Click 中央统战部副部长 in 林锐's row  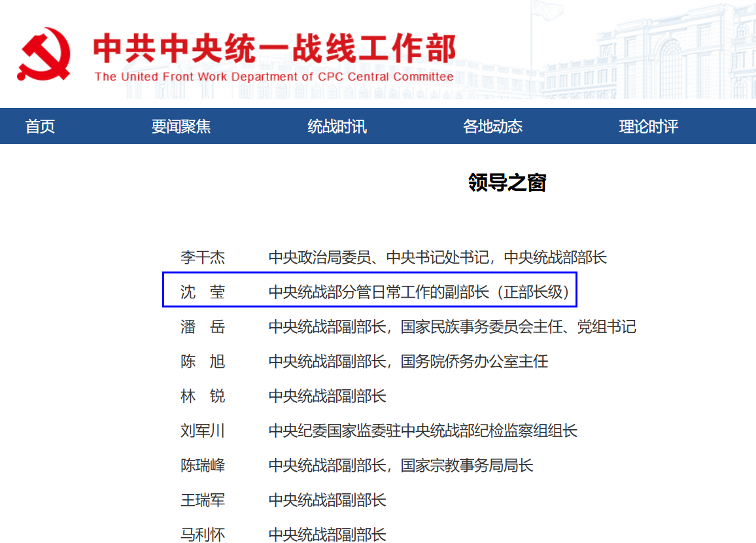coord(328,396)
